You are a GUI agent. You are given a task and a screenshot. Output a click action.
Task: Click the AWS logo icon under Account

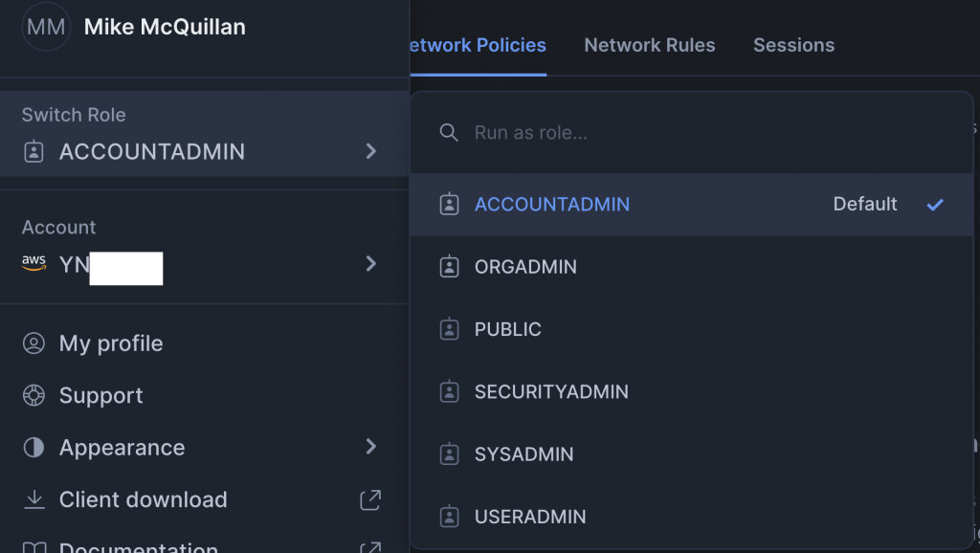(x=34, y=264)
